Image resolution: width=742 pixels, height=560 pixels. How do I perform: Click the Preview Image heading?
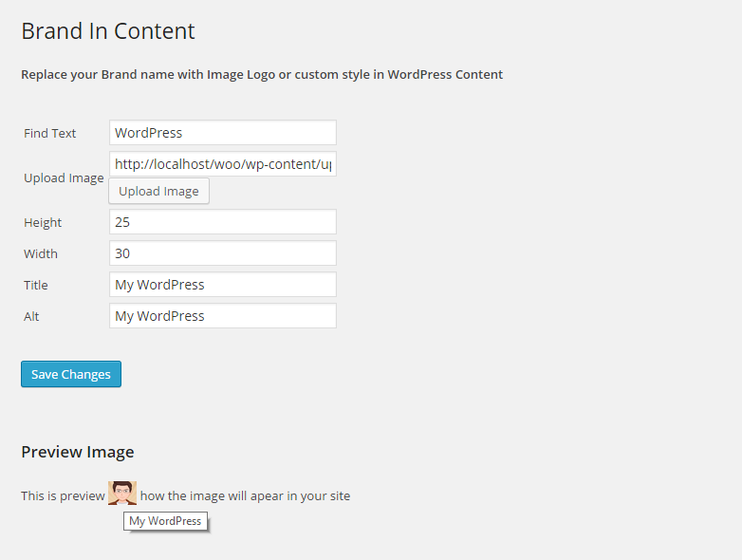point(78,452)
